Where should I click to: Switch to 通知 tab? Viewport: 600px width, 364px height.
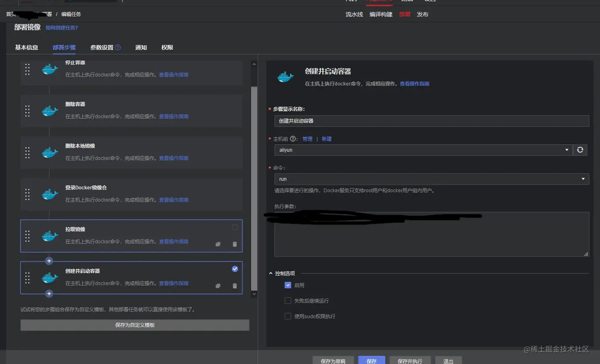coord(141,47)
